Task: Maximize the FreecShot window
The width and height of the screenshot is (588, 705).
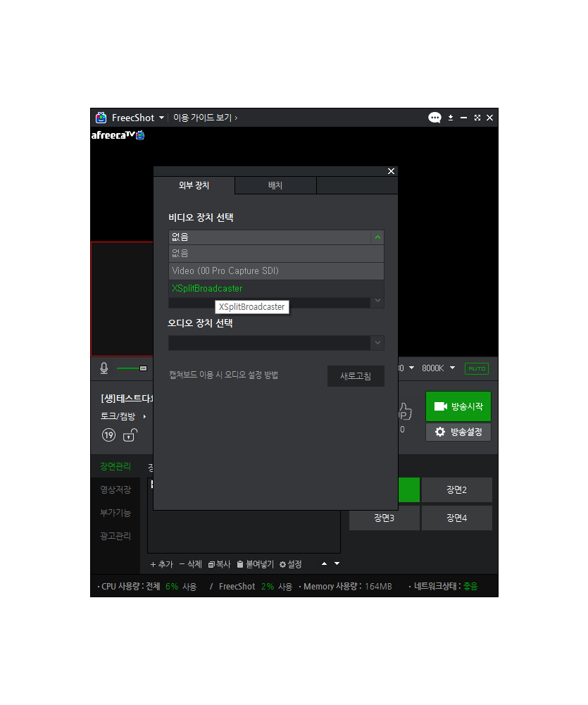Action: [477, 118]
